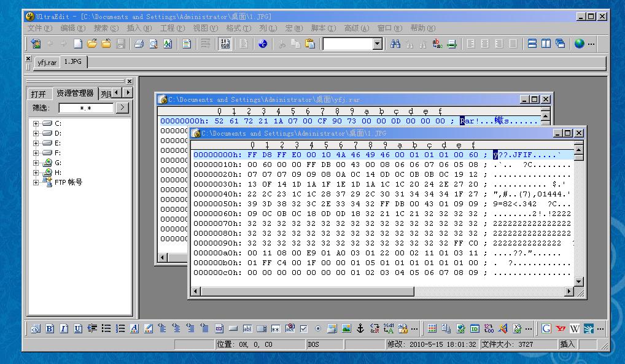Open a file via folder icon
The height and width of the screenshot is (364, 625).
tap(92, 44)
